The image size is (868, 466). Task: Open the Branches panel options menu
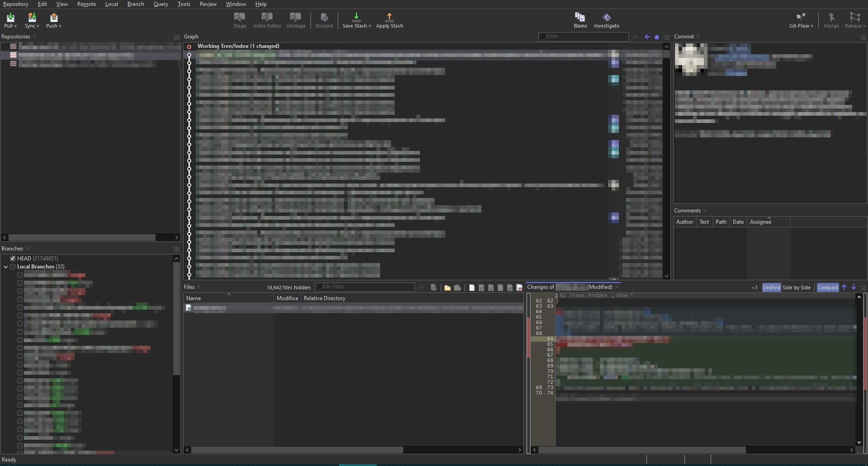click(x=176, y=249)
